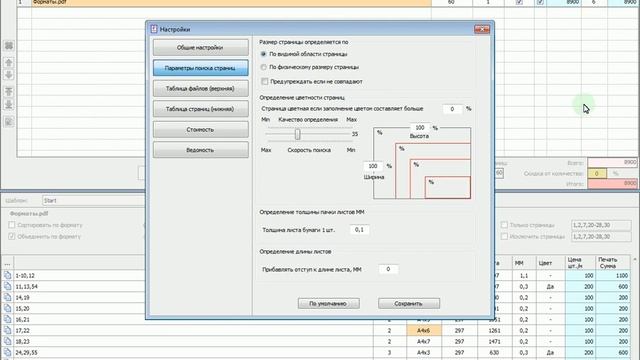Enable 'Предупреждать если не совпадают' checkbox
The width and height of the screenshot is (640, 360).
[264, 82]
